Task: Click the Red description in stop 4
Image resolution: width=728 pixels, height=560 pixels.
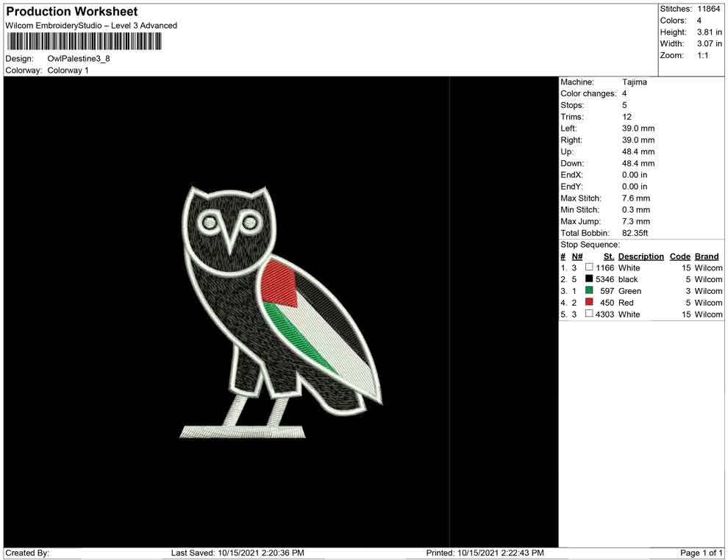Action: click(626, 303)
